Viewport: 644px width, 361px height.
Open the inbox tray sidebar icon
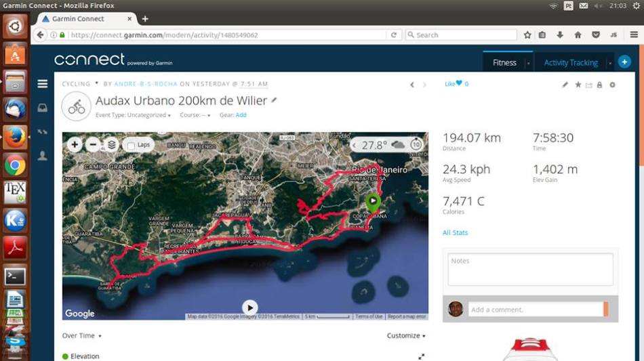click(x=42, y=108)
